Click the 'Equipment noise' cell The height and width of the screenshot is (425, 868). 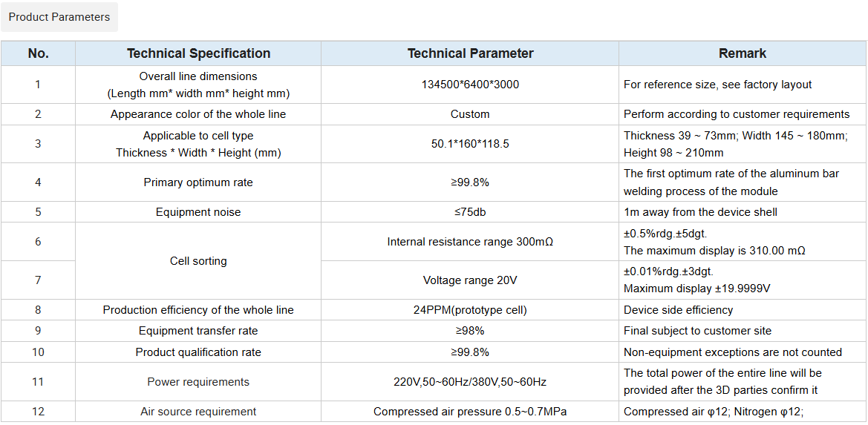(x=198, y=212)
